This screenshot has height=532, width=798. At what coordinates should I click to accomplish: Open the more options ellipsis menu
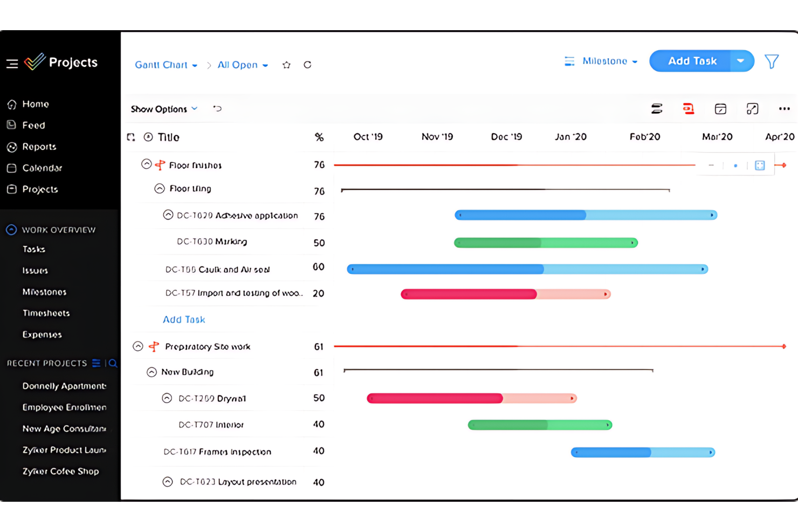coord(784,108)
